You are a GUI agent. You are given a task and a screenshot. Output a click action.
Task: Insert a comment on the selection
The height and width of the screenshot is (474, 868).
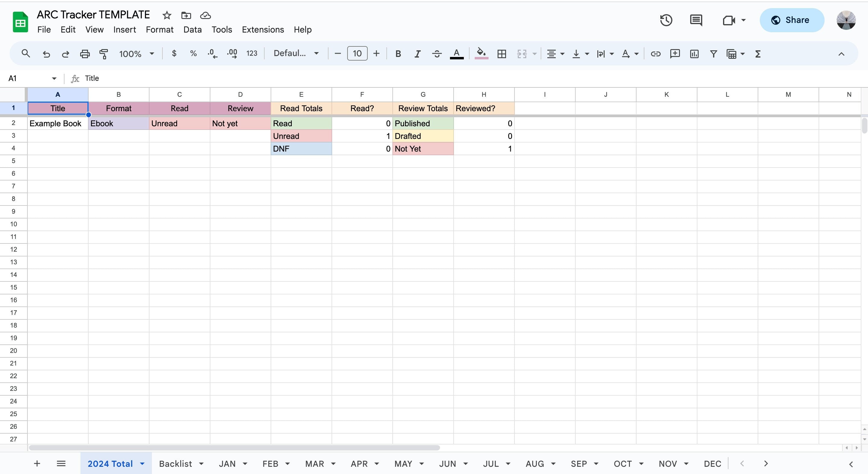coord(675,54)
